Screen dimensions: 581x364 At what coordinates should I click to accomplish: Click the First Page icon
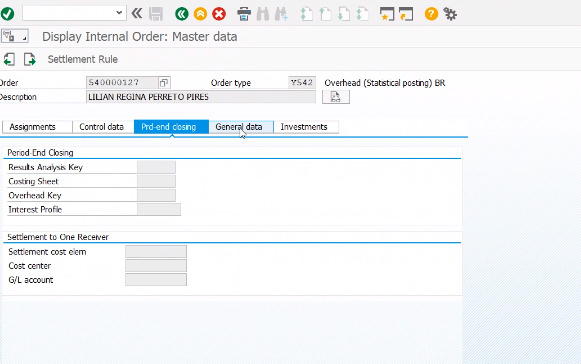click(307, 14)
